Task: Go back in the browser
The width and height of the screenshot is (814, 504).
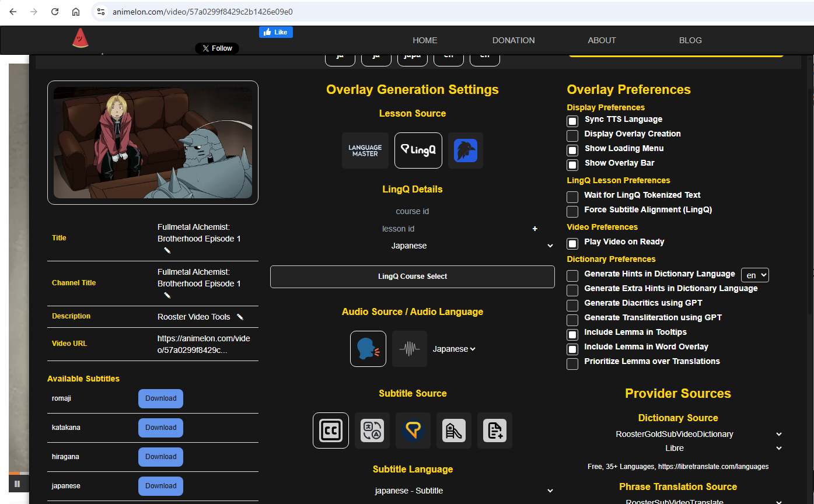Action: tap(13, 12)
